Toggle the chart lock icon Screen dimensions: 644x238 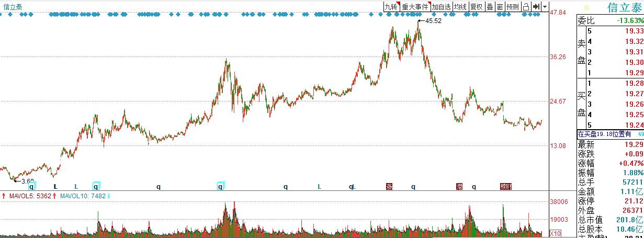[x=526, y=7]
